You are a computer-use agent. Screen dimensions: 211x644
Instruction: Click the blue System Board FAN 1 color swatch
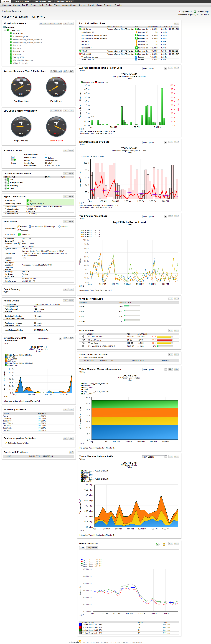(x=80, y=624)
